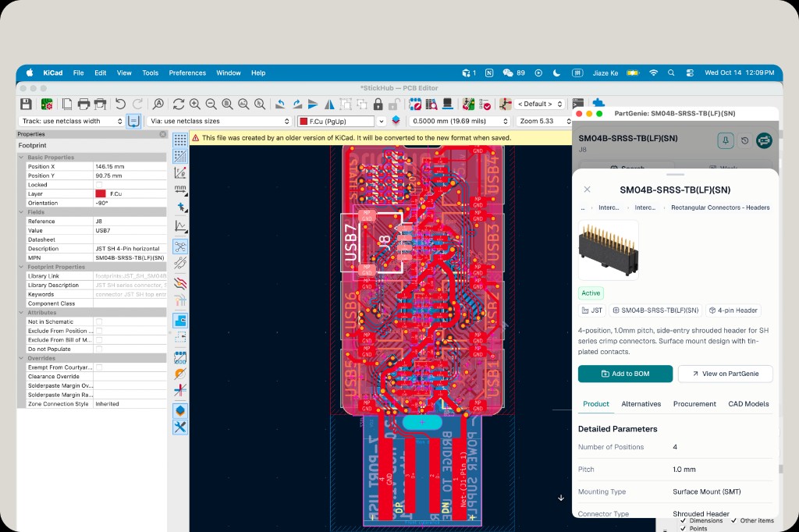Zoom out of the board
The height and width of the screenshot is (532, 799).
(211, 104)
